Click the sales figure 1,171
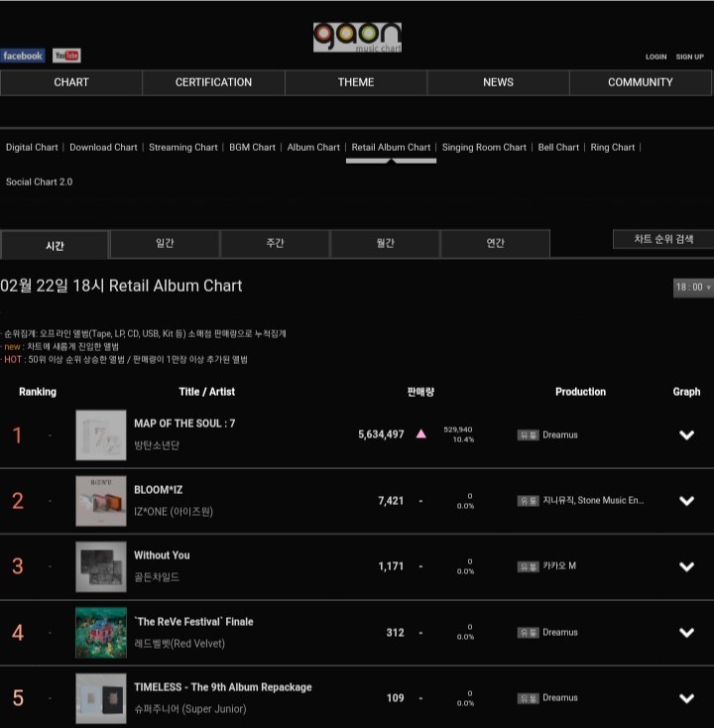The width and height of the screenshot is (714, 728). 391,566
